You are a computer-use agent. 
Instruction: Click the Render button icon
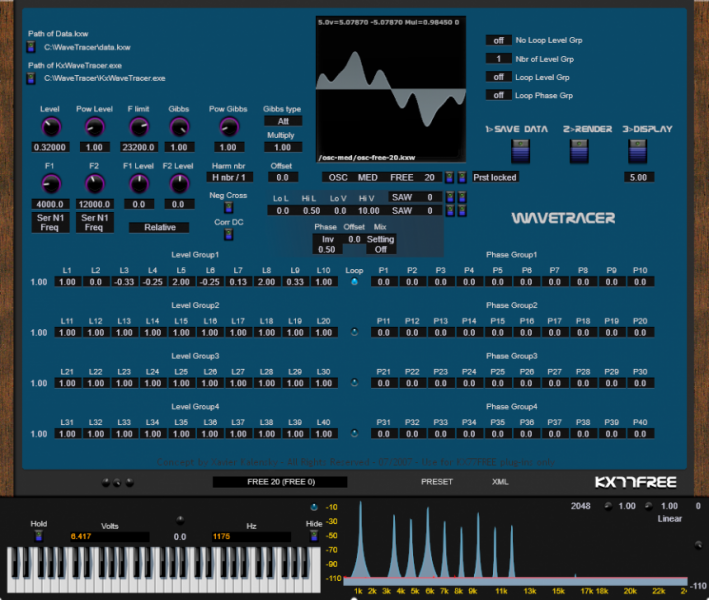point(579,151)
